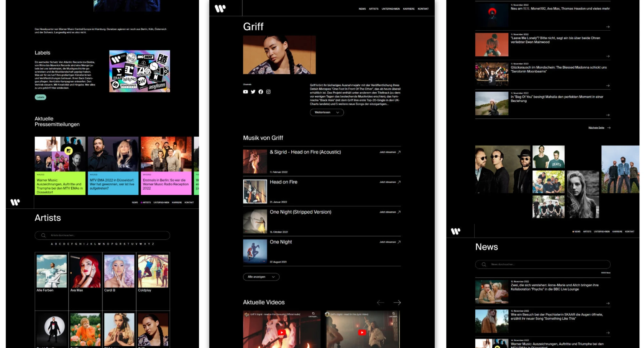
Task: Click stream arrow for One Night (Stripped Version)
Action: (x=399, y=212)
